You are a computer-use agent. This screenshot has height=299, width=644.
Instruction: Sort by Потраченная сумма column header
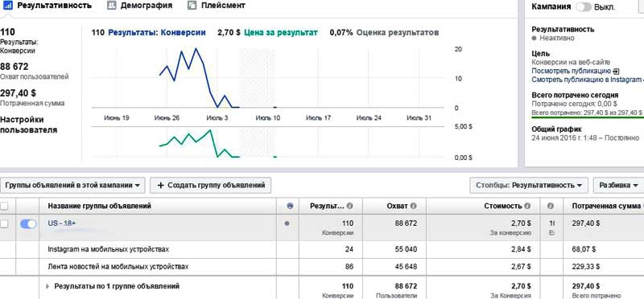tap(606, 206)
